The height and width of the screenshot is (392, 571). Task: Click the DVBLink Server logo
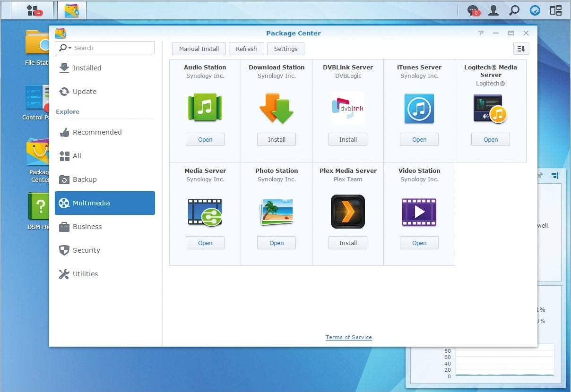[x=348, y=108]
